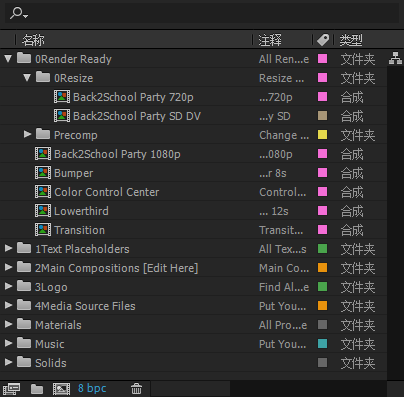The image size is (404, 397).
Task: Select the Transition composition icon
Action: (x=43, y=230)
